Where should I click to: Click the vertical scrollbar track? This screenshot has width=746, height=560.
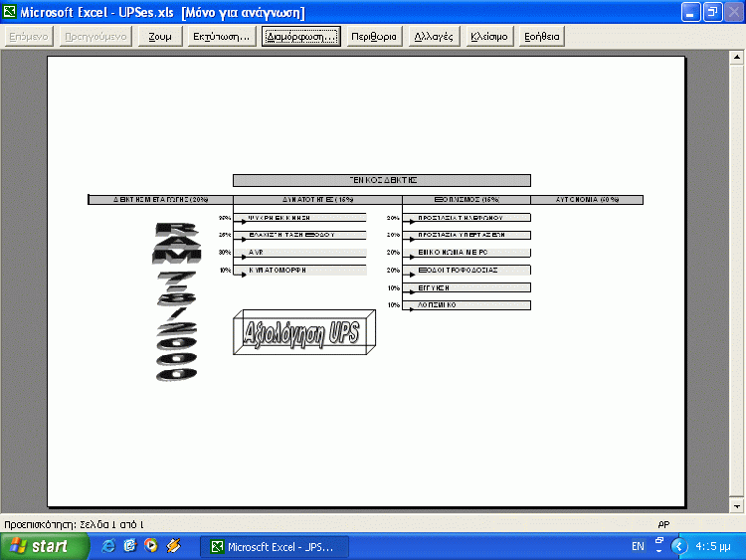[x=736, y=280]
